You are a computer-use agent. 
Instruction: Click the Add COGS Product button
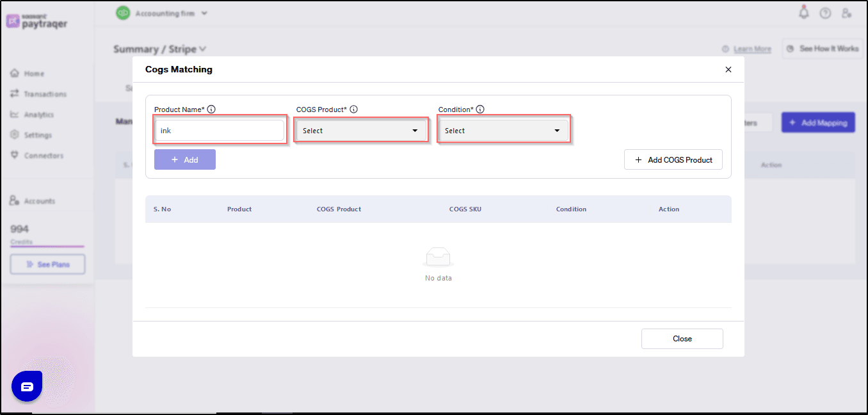point(673,159)
